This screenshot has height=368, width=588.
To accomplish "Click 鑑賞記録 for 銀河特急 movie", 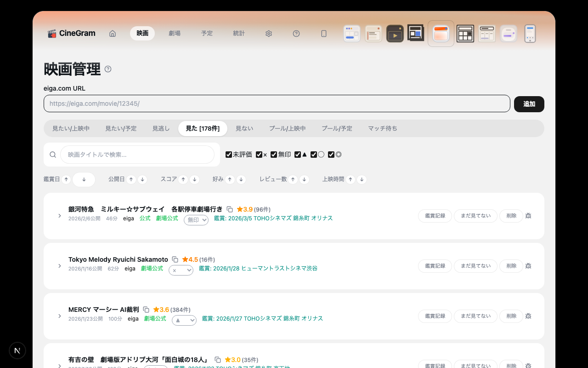I will (435, 216).
